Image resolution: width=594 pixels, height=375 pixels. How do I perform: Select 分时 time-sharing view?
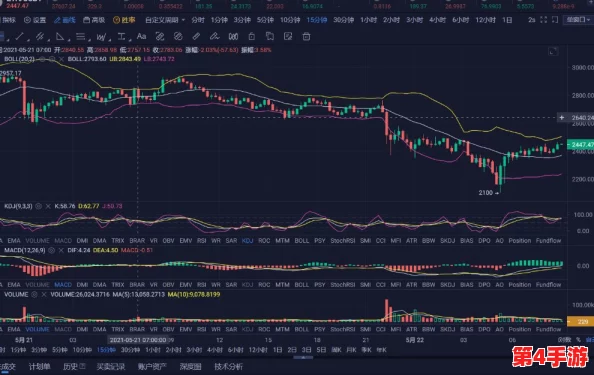(x=198, y=20)
